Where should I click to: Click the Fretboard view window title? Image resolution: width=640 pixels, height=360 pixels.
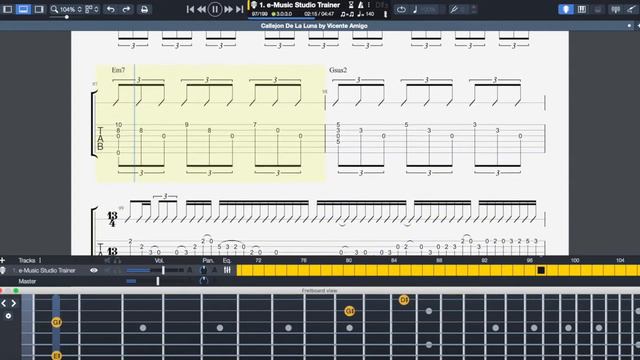320,291
